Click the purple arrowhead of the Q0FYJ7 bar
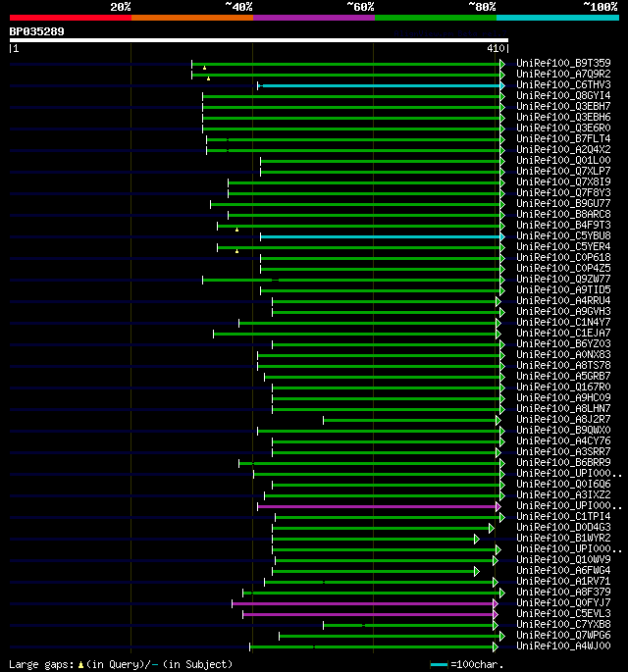Screen dimensions: 628x672 point(496,603)
